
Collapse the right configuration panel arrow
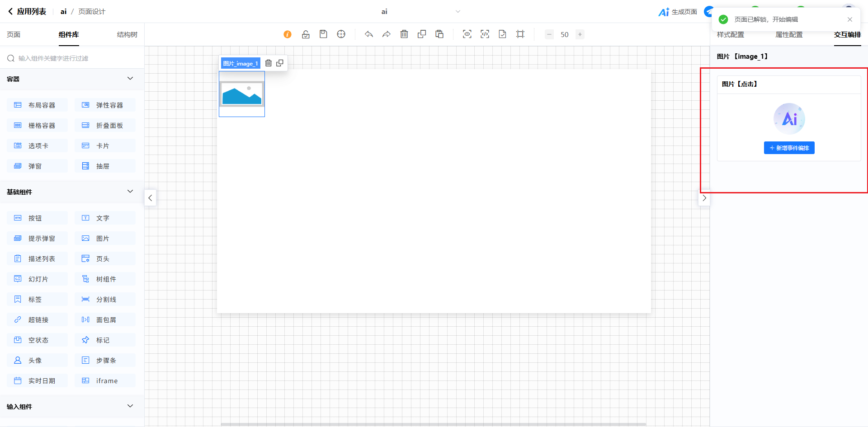[x=704, y=198]
